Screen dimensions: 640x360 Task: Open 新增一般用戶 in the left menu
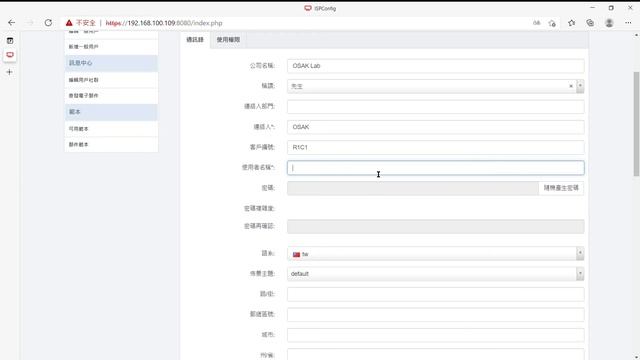tap(111, 47)
